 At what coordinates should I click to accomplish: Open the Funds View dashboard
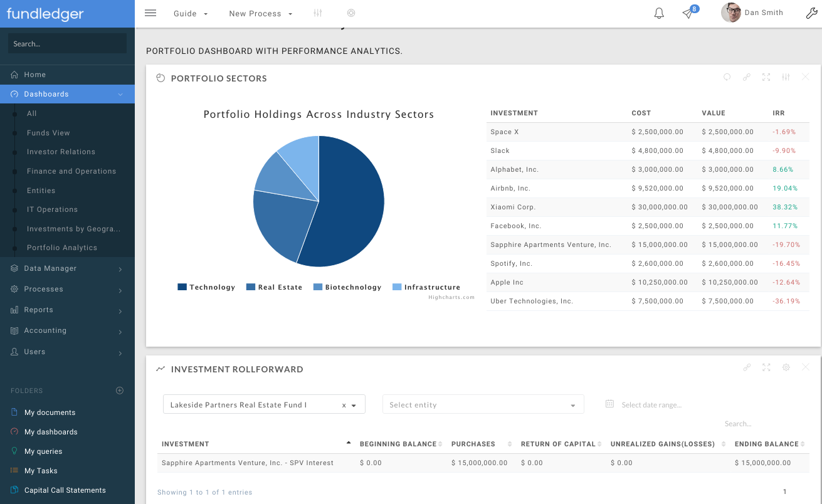48,133
